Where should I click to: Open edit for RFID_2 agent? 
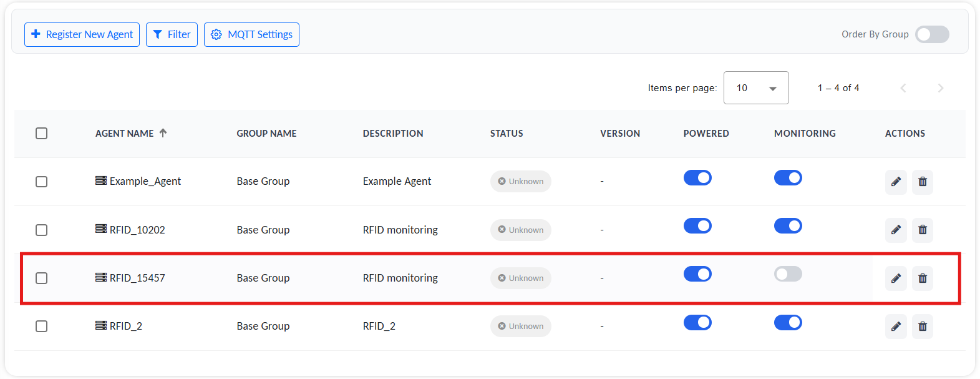click(x=896, y=327)
